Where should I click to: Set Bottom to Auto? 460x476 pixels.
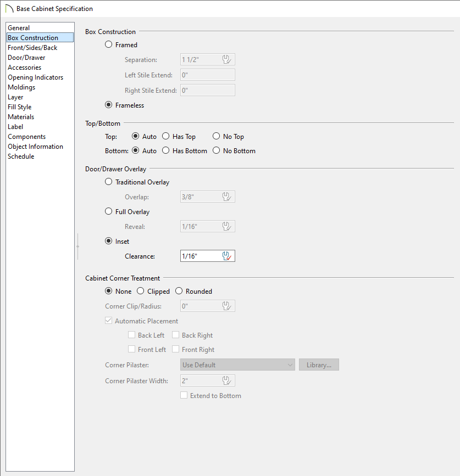(x=136, y=150)
